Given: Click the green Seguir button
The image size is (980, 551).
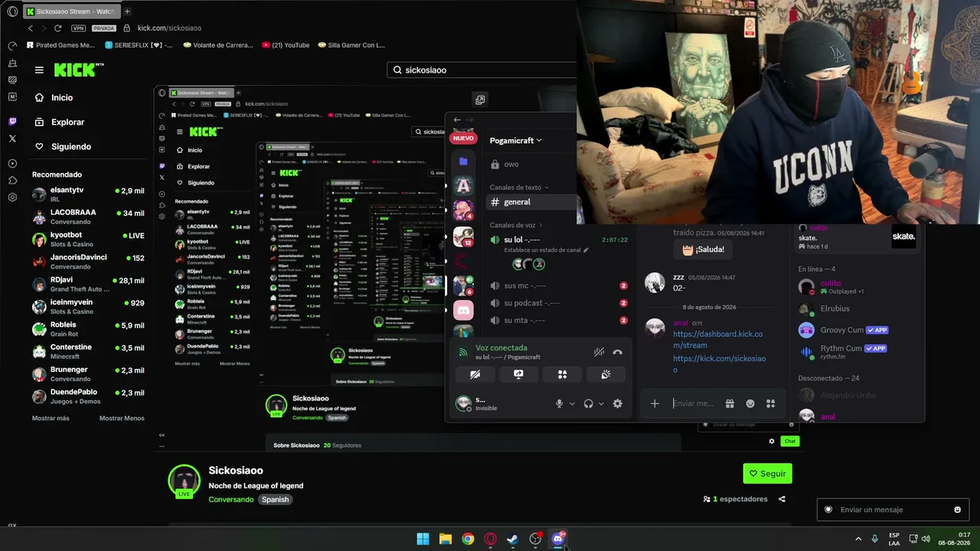Looking at the screenshot, I should (x=767, y=474).
